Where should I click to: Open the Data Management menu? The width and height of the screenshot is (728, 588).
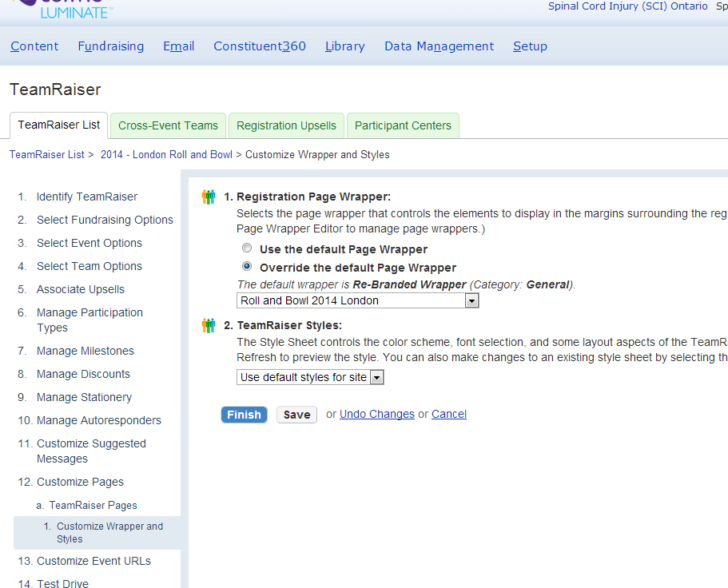tap(440, 46)
